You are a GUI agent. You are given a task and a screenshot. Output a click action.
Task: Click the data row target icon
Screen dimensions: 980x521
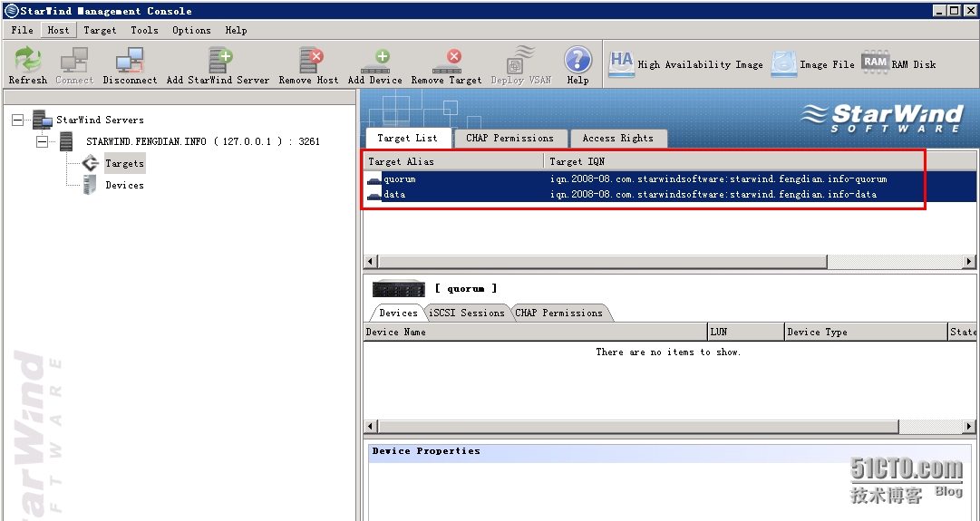coord(374,196)
